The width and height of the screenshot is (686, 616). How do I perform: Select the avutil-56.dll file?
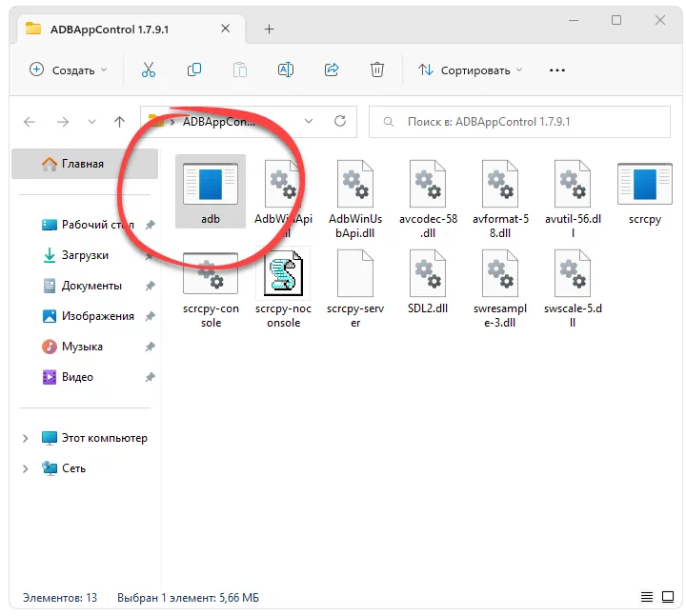pyautogui.click(x=573, y=200)
